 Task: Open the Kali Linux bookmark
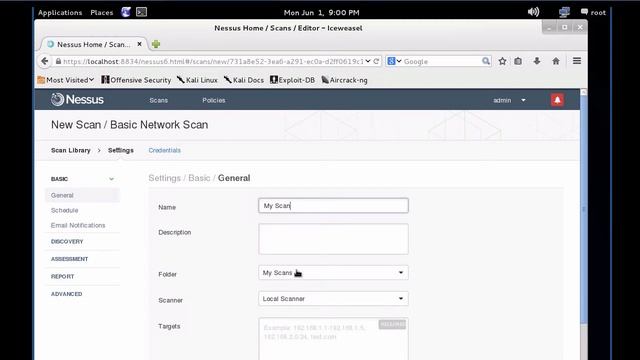pyautogui.click(x=197, y=80)
